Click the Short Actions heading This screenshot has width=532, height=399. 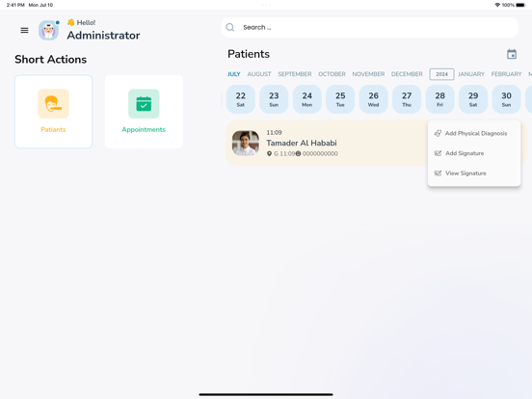(x=50, y=60)
